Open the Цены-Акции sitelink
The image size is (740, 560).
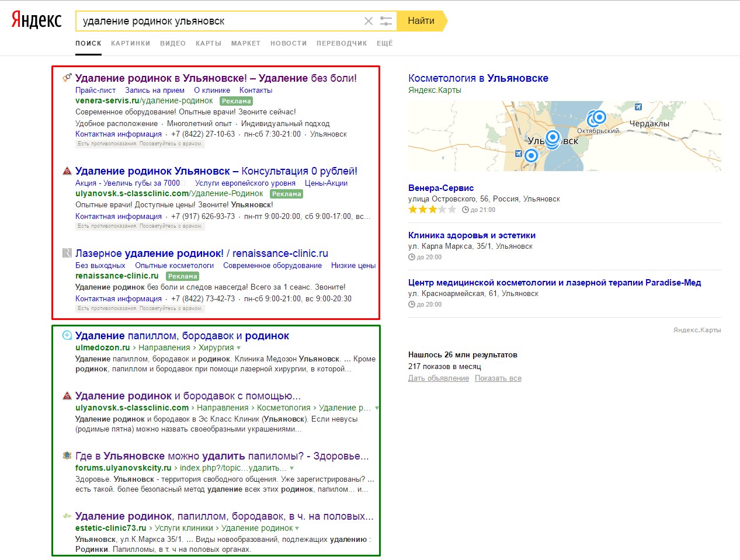click(x=326, y=183)
